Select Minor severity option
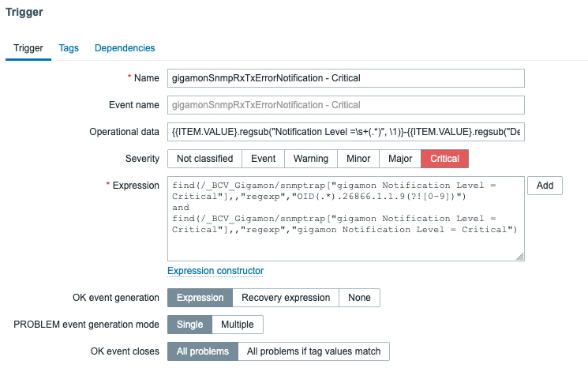The image size is (588, 368). pos(358,159)
